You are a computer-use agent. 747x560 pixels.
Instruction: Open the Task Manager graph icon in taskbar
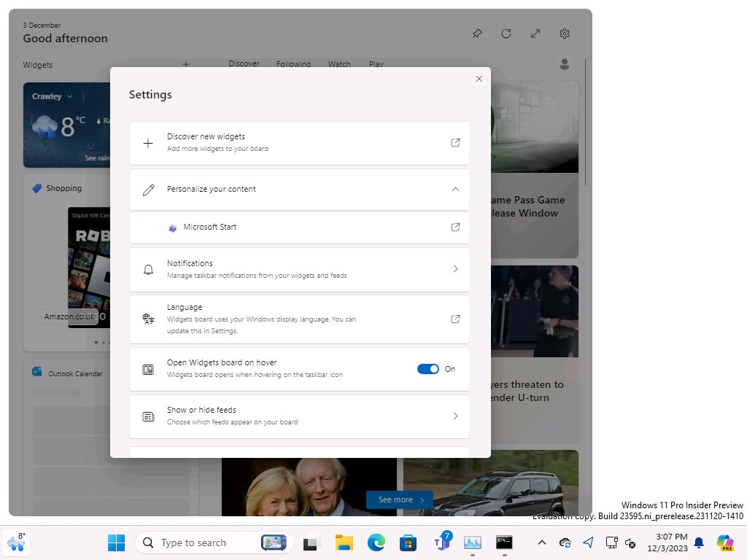473,542
